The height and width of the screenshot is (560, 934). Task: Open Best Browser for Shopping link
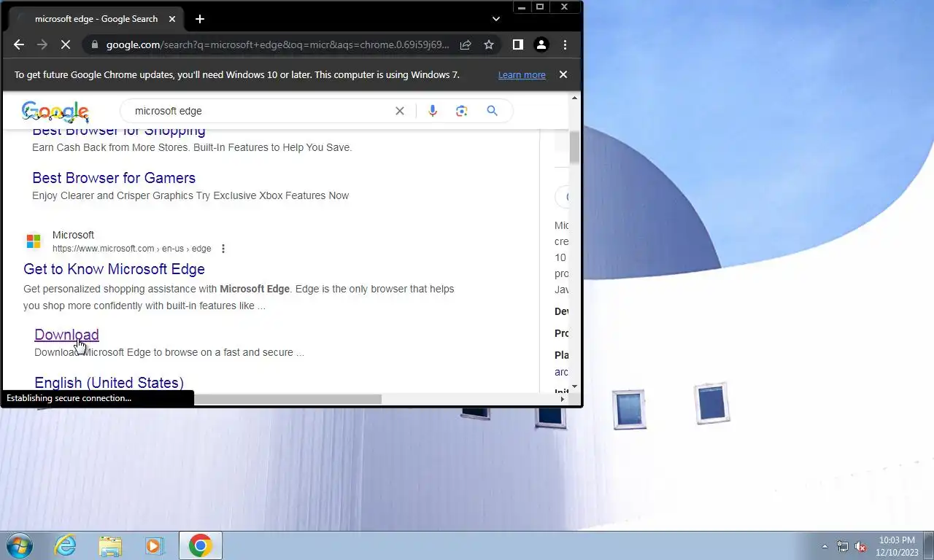(x=119, y=131)
